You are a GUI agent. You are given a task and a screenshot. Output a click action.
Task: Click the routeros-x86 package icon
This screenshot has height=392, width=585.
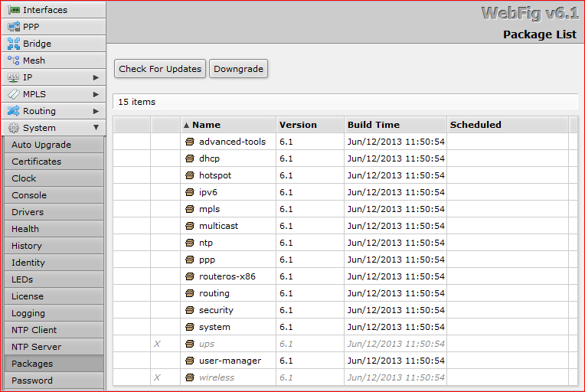point(190,276)
